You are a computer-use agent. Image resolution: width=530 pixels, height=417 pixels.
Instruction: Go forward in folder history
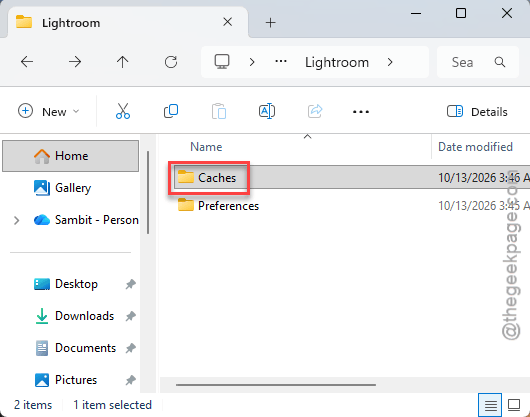(75, 62)
